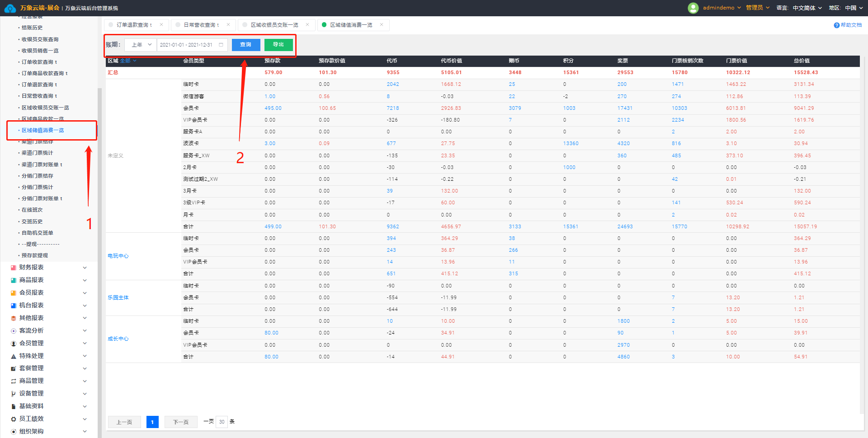This screenshot has height=438, width=868.
Task: Click the 员工绩效 gear icon
Action: (14, 419)
